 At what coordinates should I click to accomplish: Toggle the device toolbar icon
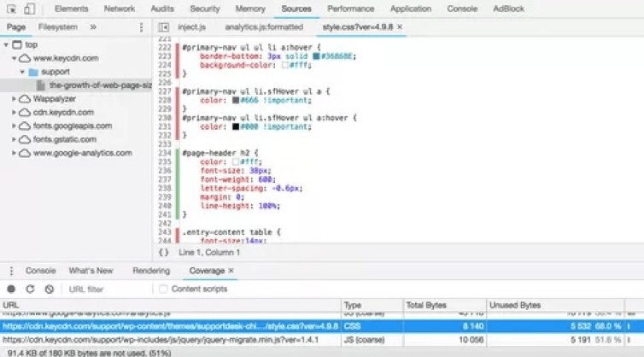coord(29,9)
